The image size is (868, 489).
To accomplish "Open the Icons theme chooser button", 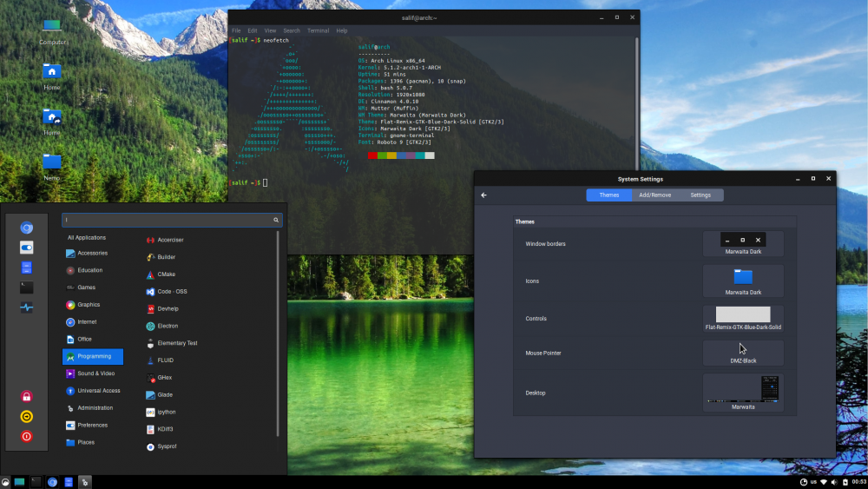I will pyautogui.click(x=743, y=281).
